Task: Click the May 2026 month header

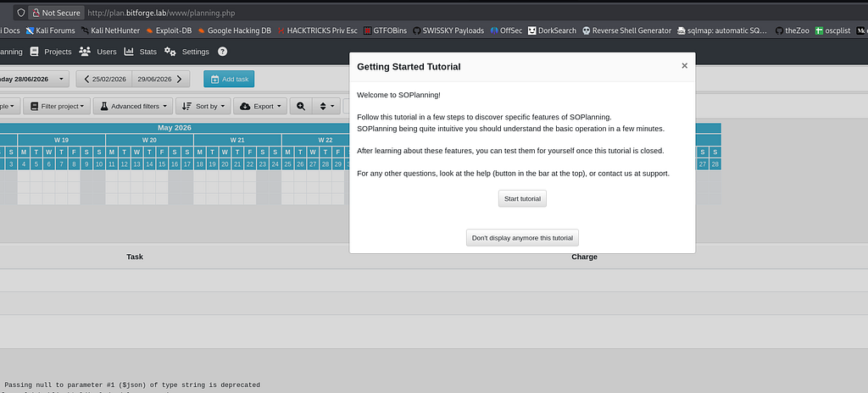Action: tap(175, 128)
